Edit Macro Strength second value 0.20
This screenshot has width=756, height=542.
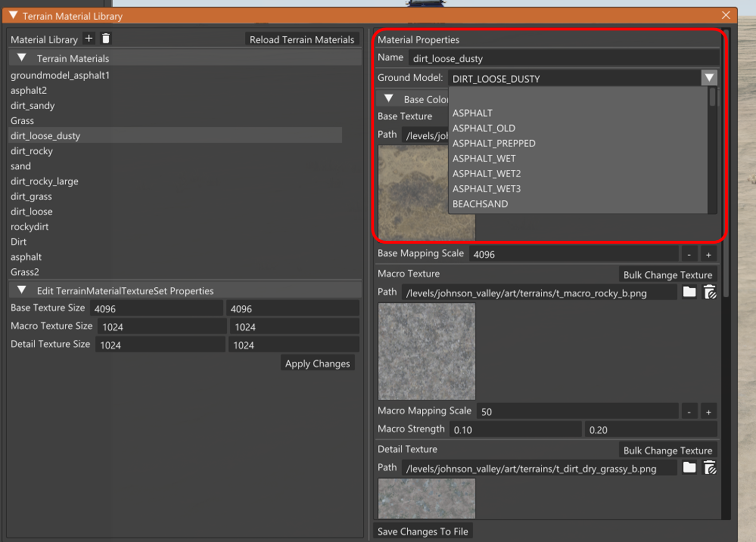tap(651, 430)
